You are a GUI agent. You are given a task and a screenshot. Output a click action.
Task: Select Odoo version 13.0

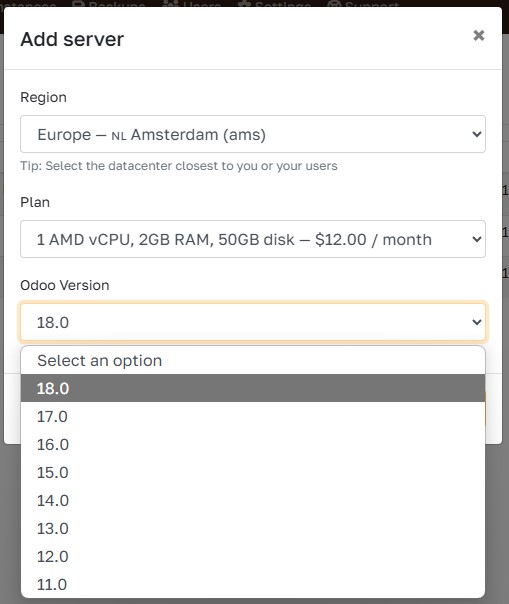point(253,528)
